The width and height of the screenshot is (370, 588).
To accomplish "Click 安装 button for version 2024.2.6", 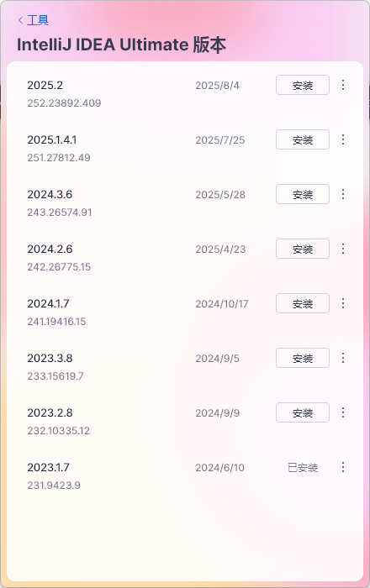I will (x=303, y=249).
